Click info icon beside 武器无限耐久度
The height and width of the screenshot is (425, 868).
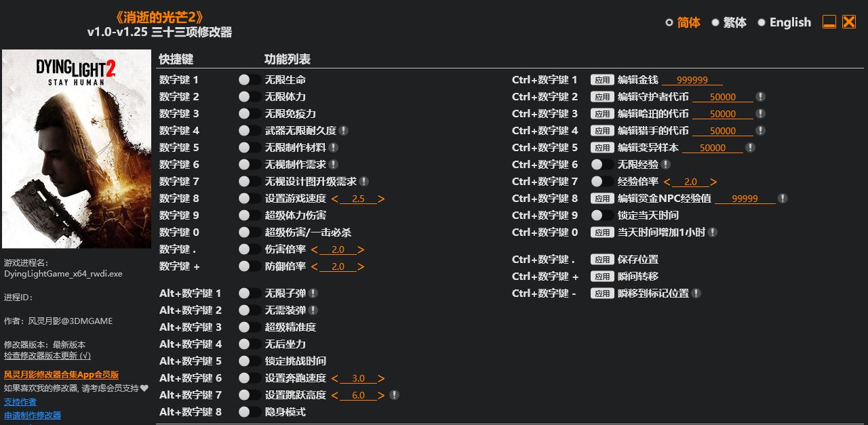344,131
